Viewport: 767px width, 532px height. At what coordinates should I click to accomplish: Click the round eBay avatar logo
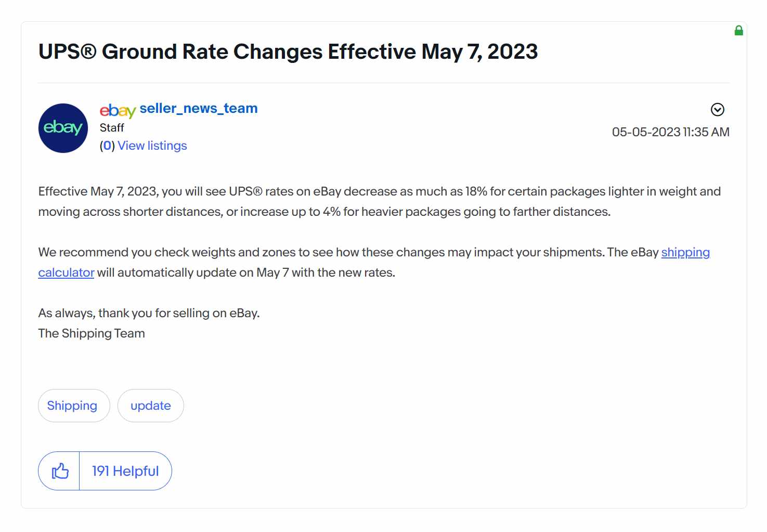click(63, 128)
